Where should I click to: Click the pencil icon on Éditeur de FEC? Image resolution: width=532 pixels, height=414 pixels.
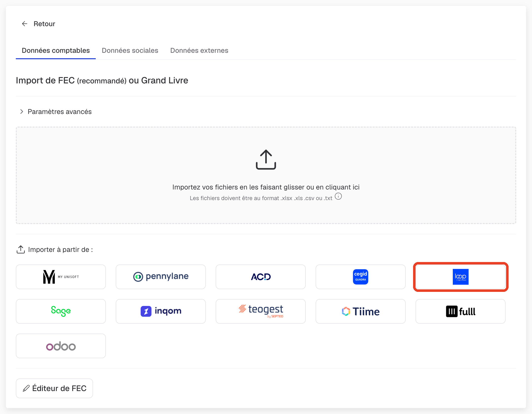click(x=26, y=388)
